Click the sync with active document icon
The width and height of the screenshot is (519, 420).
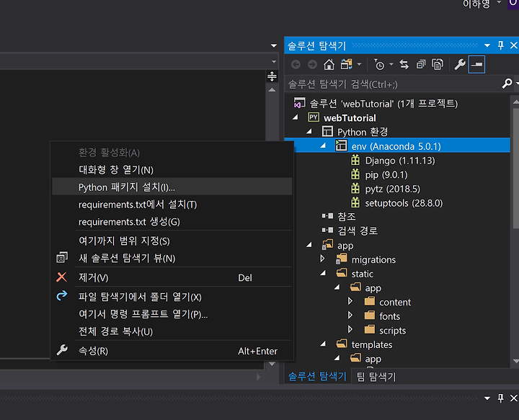point(404,65)
